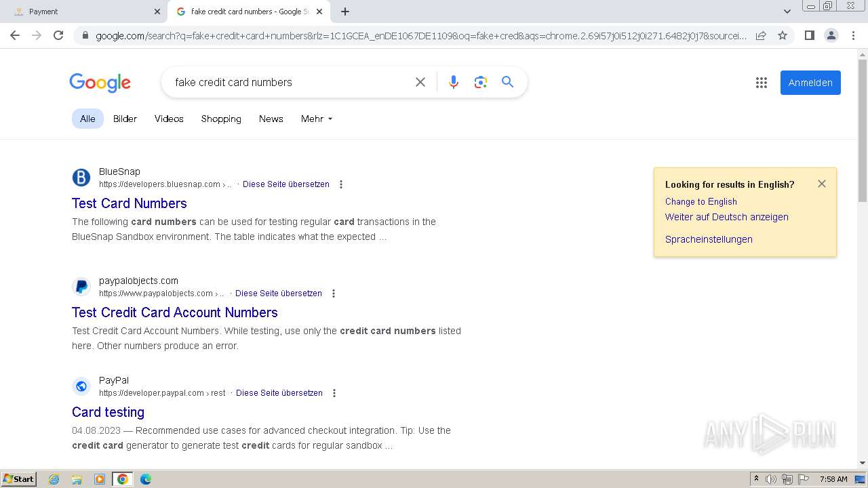The image size is (868, 488).
Task: Choose Weiter auf Deutsch anzeigen
Action: click(726, 217)
